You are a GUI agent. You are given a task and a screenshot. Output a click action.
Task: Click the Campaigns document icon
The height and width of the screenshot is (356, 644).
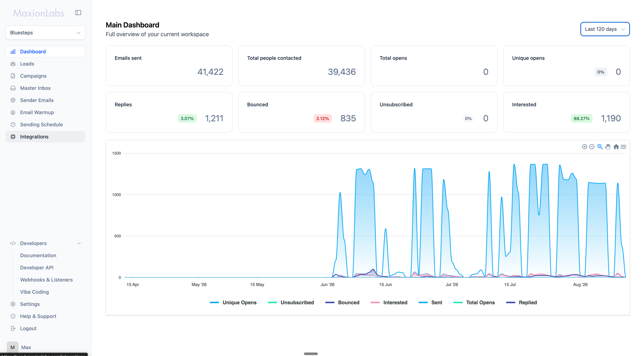(13, 76)
